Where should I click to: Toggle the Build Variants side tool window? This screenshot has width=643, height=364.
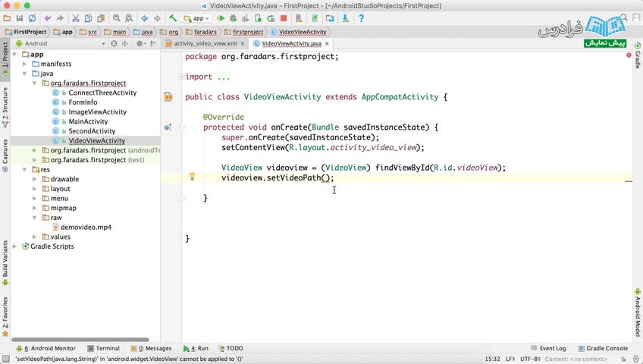coord(5,262)
